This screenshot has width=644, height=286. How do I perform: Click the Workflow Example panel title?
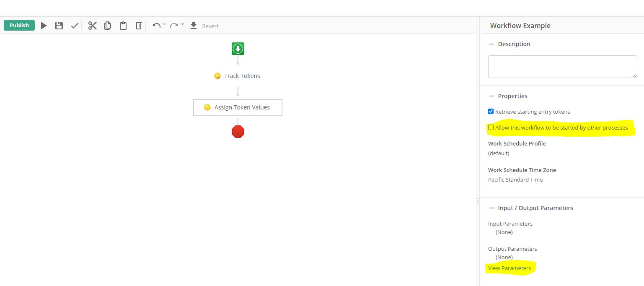click(520, 26)
